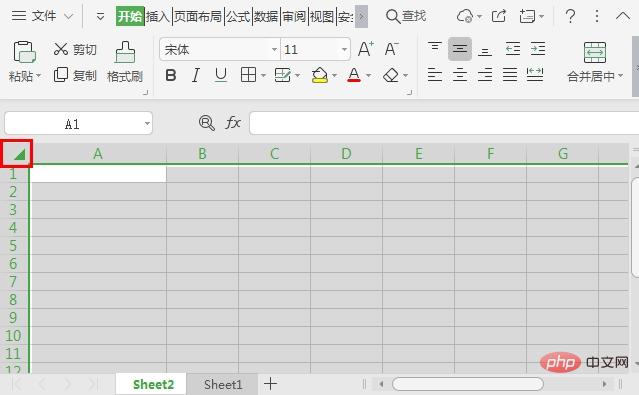Open the yellow fill color dropdown arrow
Viewport: 639px width, 395px height.
pyautogui.click(x=334, y=75)
